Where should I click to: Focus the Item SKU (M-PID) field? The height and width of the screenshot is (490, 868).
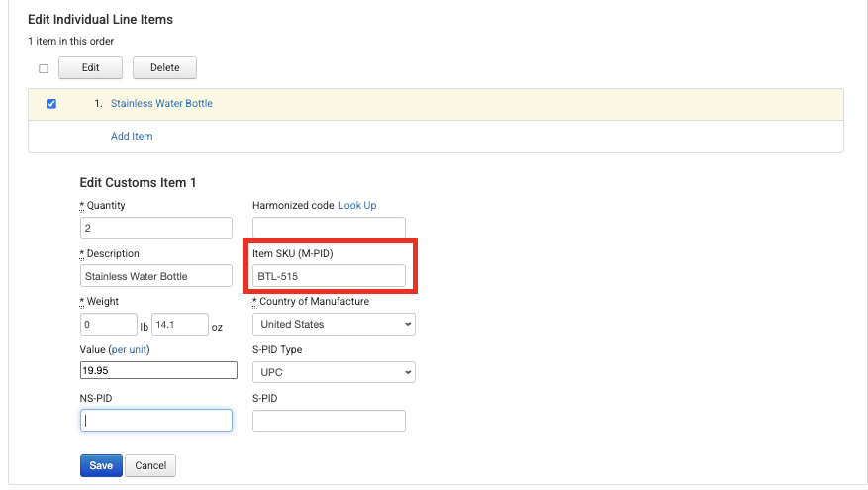pos(329,276)
